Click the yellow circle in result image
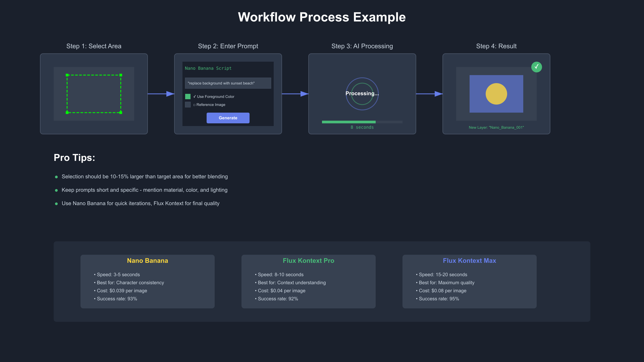The width and height of the screenshot is (644, 362). pos(496,94)
